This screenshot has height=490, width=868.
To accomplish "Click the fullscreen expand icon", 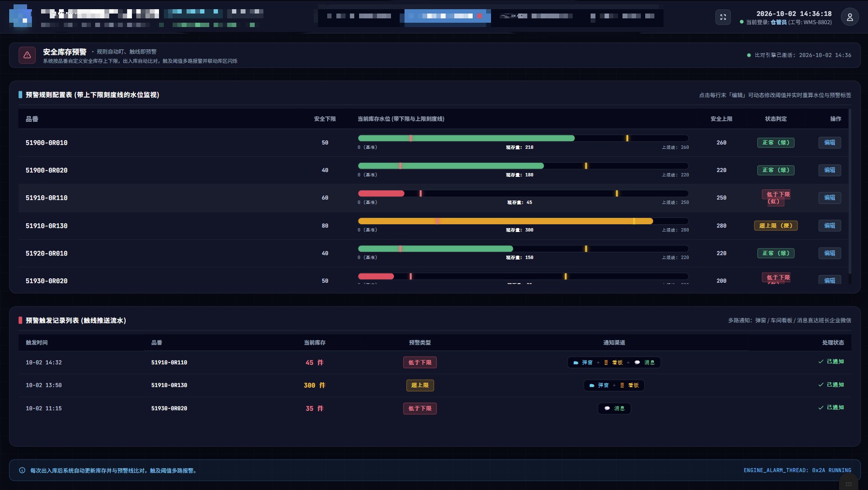I will click(x=723, y=17).
